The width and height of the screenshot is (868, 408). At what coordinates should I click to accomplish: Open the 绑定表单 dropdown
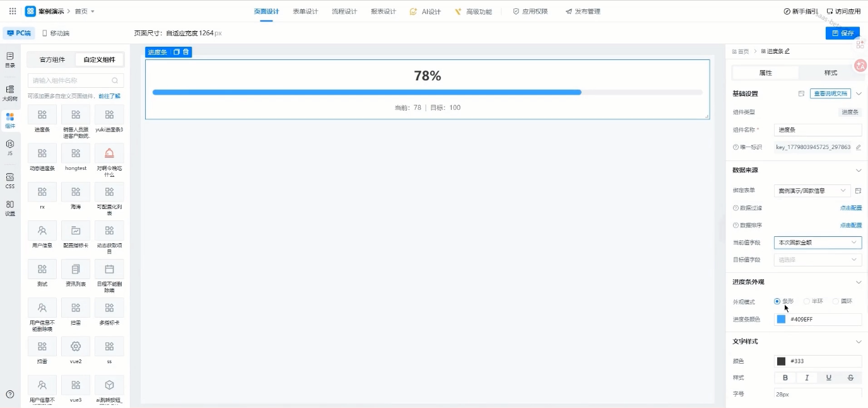[x=812, y=191]
